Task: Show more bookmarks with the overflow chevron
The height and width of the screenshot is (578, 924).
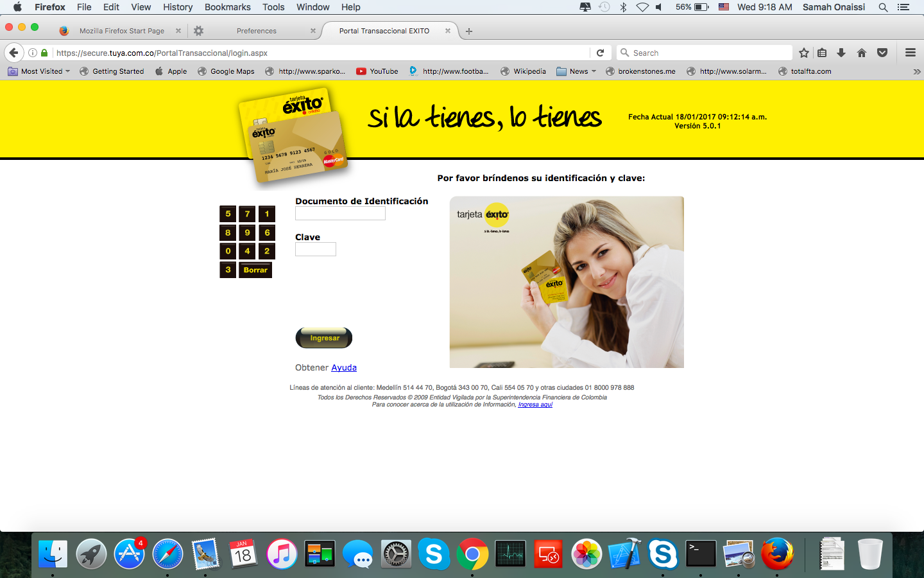Action: click(x=917, y=71)
